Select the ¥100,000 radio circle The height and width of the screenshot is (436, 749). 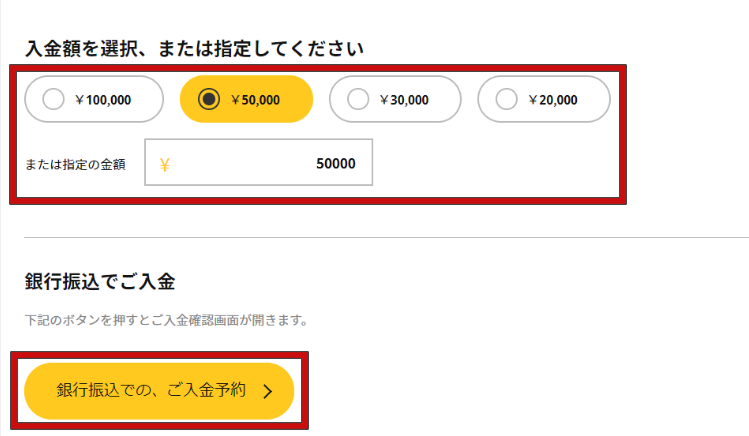(56, 99)
